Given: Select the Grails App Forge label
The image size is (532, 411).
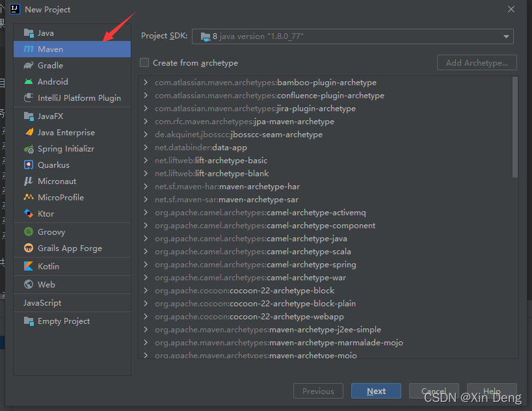Looking at the screenshot, I should tap(70, 248).
